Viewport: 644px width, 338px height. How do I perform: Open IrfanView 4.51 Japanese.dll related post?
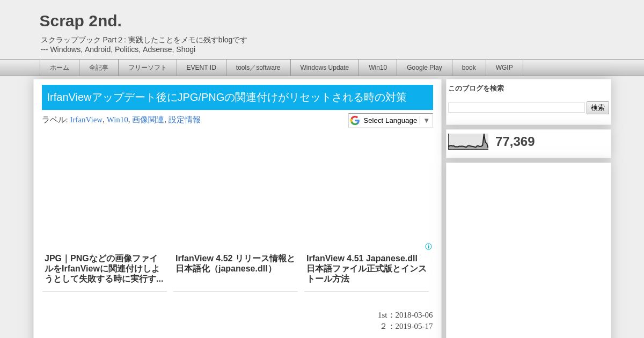(367, 269)
